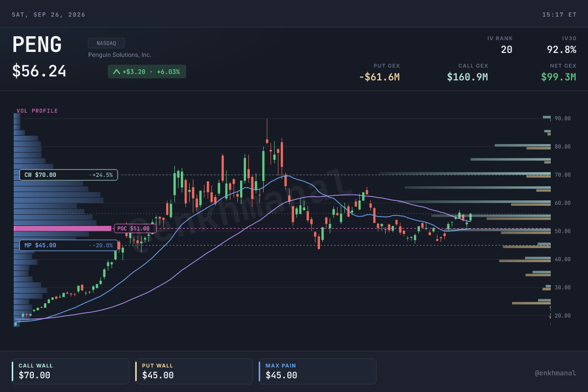
Task: Click the 30.00 price axis label
Action: click(563, 288)
